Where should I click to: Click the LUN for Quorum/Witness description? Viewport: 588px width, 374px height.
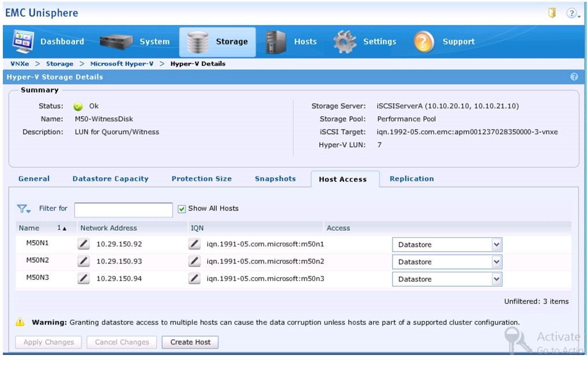pyautogui.click(x=117, y=132)
